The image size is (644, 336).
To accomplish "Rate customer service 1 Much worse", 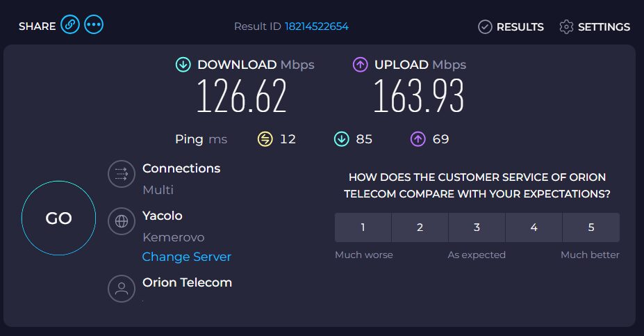I will click(x=363, y=227).
